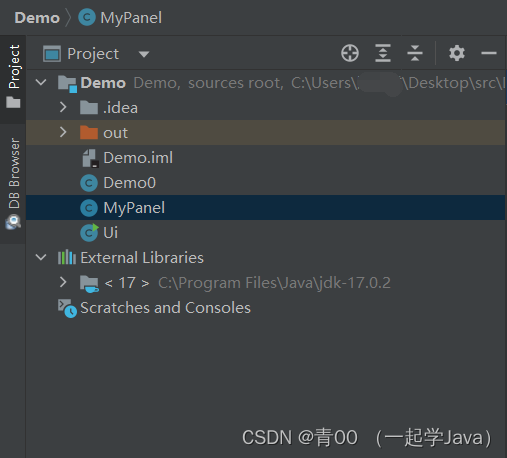
Task: Open the Project panel gear settings
Action: pyautogui.click(x=457, y=53)
